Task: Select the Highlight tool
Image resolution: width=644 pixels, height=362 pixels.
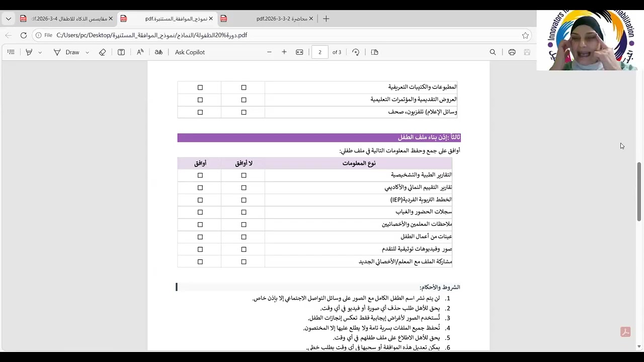Action: [x=29, y=52]
